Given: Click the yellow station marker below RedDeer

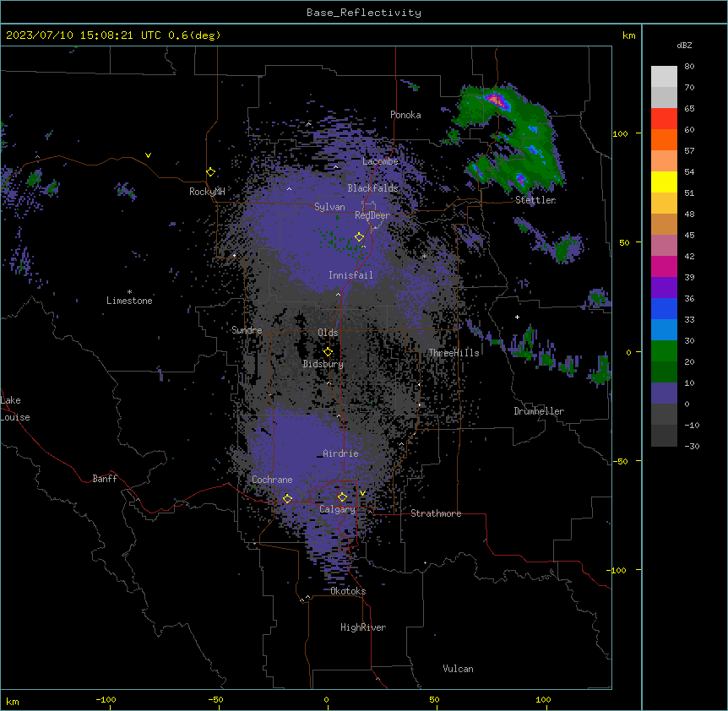Looking at the screenshot, I should coord(360,237).
